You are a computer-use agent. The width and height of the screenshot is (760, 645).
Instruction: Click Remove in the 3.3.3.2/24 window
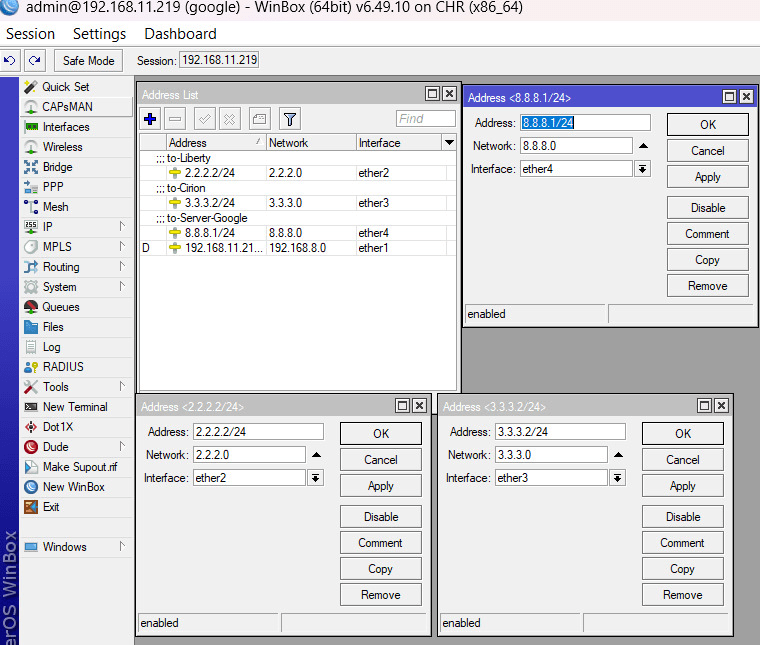pyautogui.click(x=682, y=595)
